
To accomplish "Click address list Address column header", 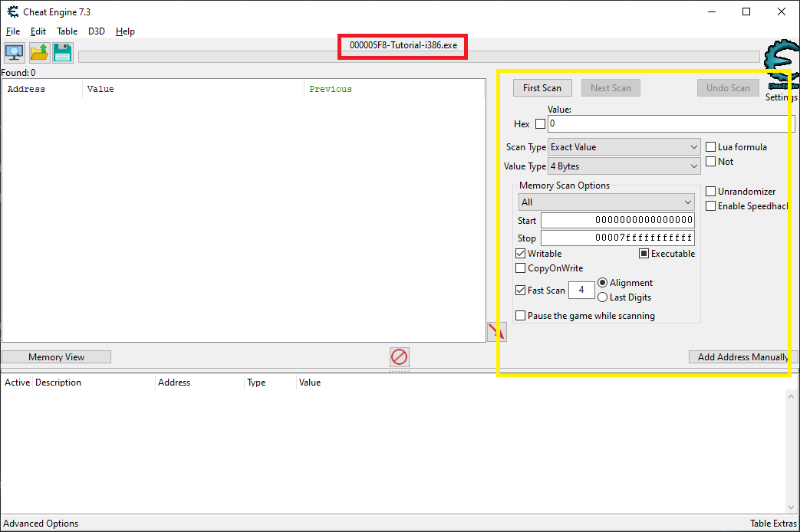I will (x=199, y=383).
